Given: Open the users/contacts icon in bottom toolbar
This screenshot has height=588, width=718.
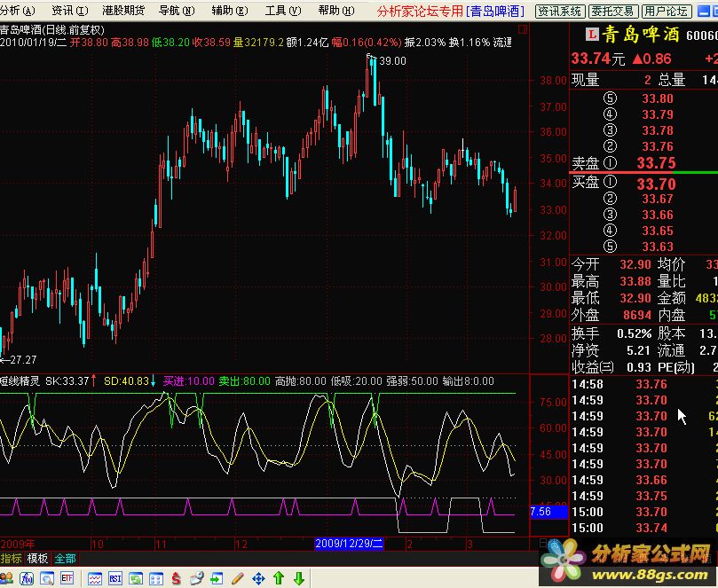Looking at the screenshot, I should point(6,578).
